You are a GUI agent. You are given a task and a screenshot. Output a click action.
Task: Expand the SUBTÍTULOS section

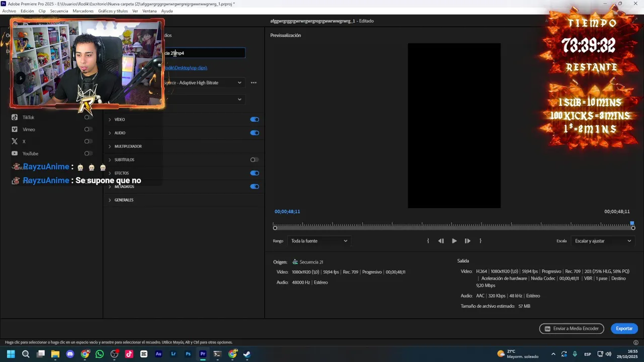(x=110, y=160)
